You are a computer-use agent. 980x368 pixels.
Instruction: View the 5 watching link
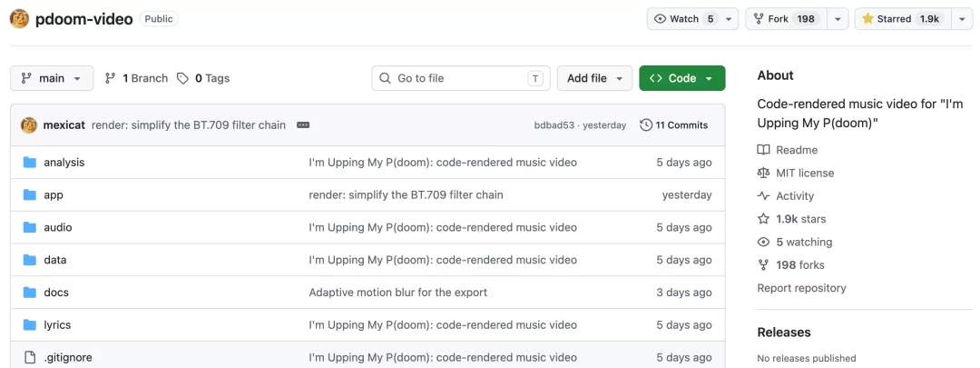(795, 243)
